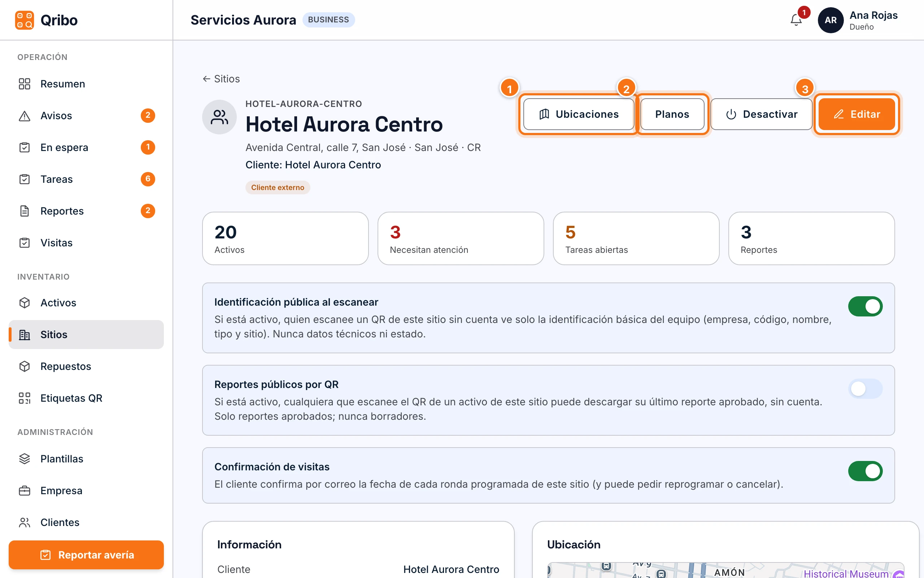
Task: Click the site avatar beside Hotel Aurora Centro
Action: tap(219, 117)
